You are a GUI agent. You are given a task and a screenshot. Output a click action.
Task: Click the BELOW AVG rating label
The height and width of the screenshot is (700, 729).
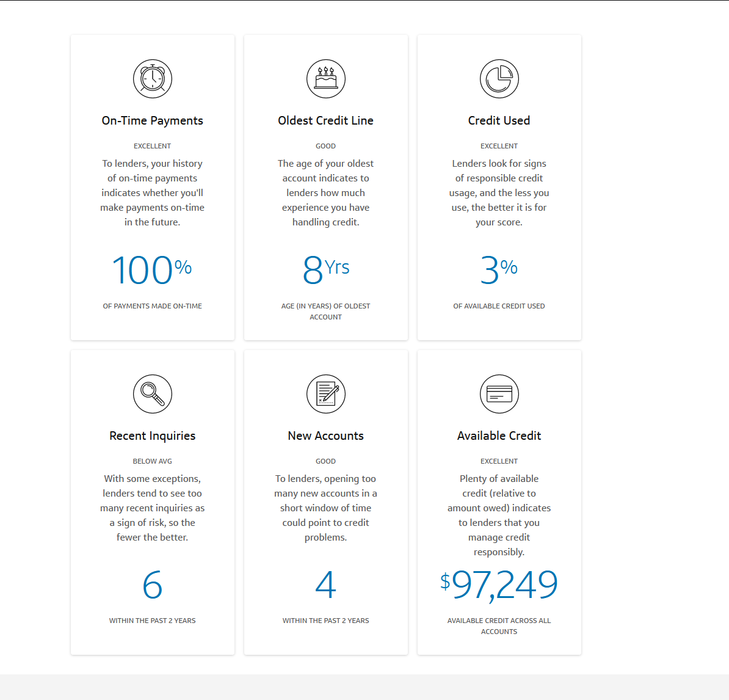(x=153, y=461)
